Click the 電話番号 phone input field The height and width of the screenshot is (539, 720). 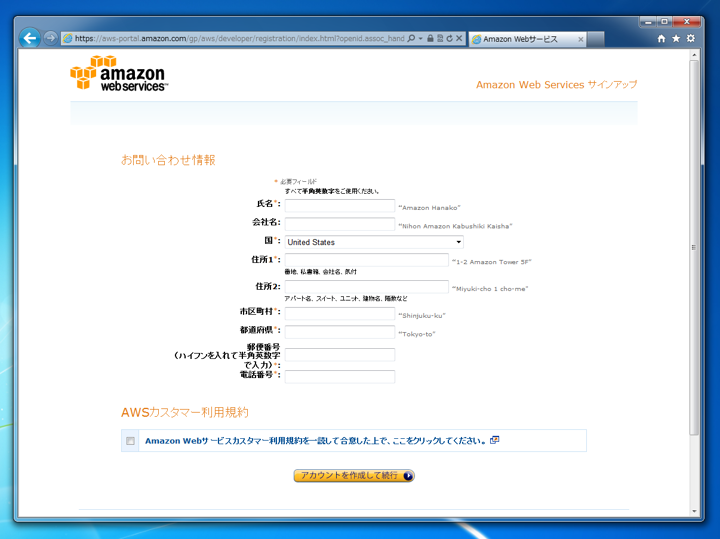click(x=340, y=376)
